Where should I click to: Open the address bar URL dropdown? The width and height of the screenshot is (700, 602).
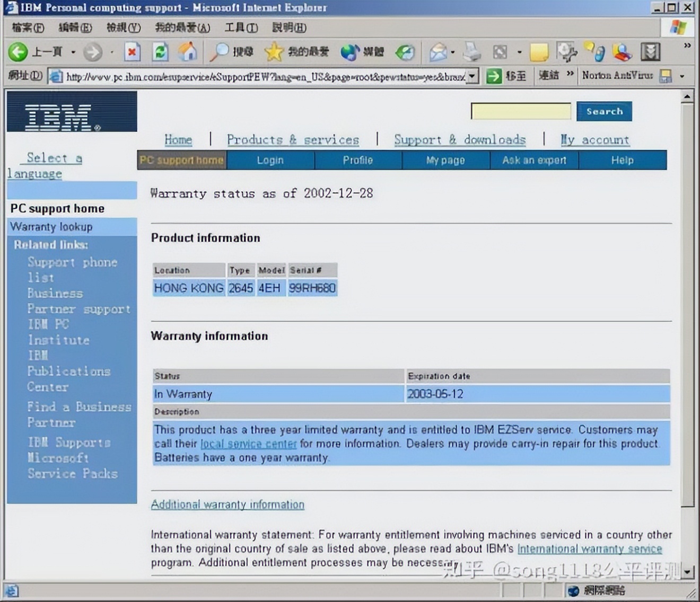(472, 76)
